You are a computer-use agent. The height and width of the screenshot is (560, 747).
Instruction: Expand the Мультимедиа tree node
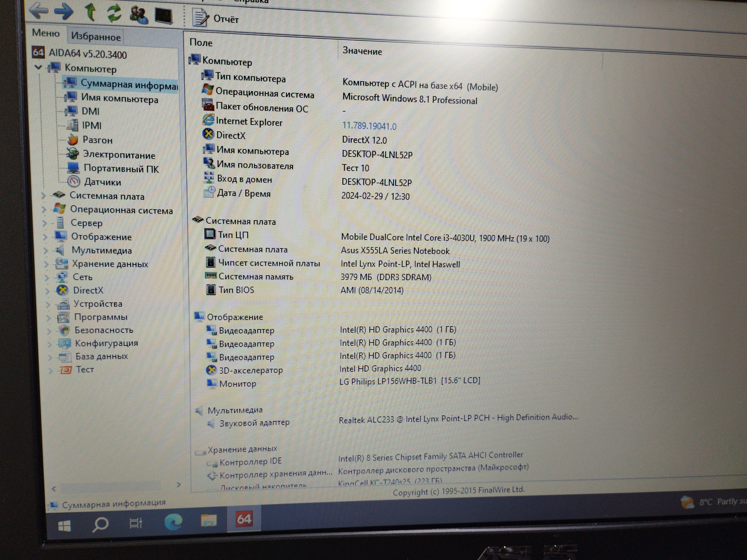(x=46, y=250)
